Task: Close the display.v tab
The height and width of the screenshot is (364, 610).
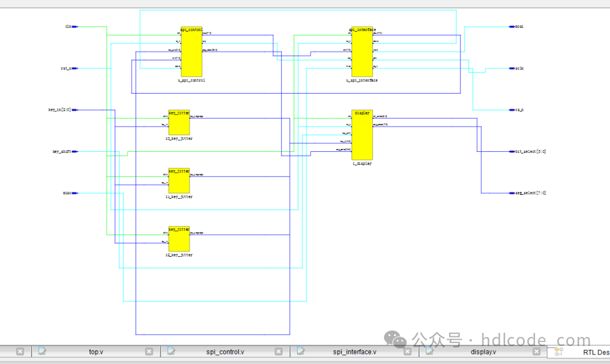Action: pyautogui.click(x=537, y=352)
